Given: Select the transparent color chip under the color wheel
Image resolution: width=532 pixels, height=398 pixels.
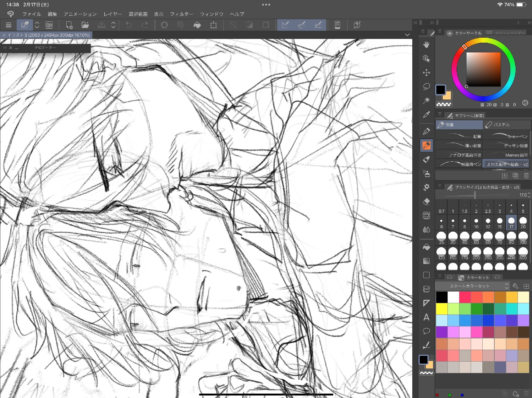Looking at the screenshot, I should pyautogui.click(x=444, y=105).
